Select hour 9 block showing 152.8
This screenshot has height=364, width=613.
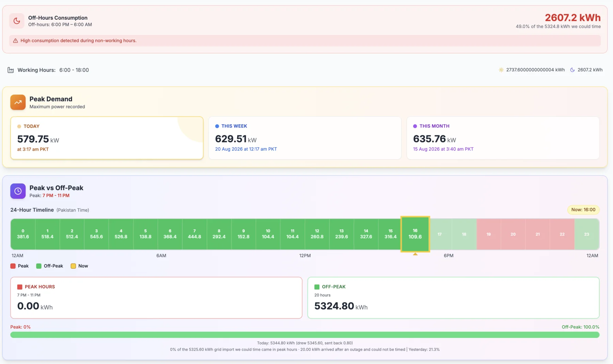[243, 234]
